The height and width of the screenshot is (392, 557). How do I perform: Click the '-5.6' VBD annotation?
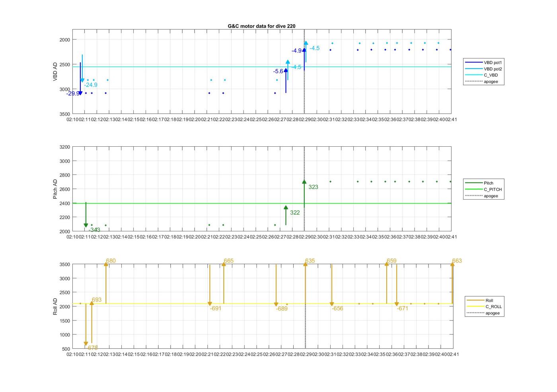pyautogui.click(x=278, y=72)
